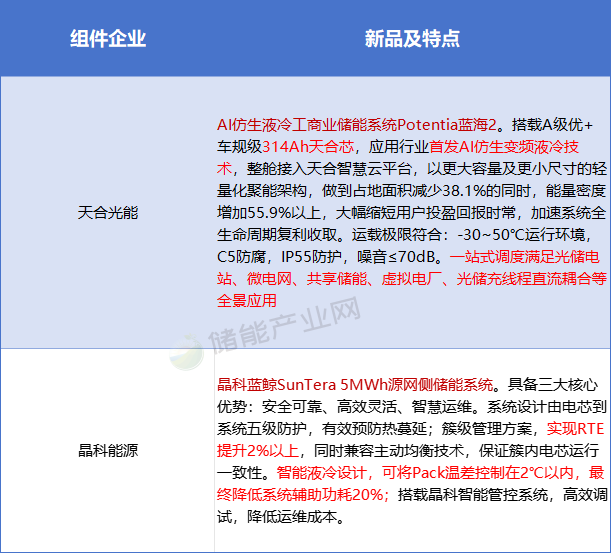611x553 pixels.
Task: Click the red text 314Ah天合芯
Action: [x=308, y=147]
